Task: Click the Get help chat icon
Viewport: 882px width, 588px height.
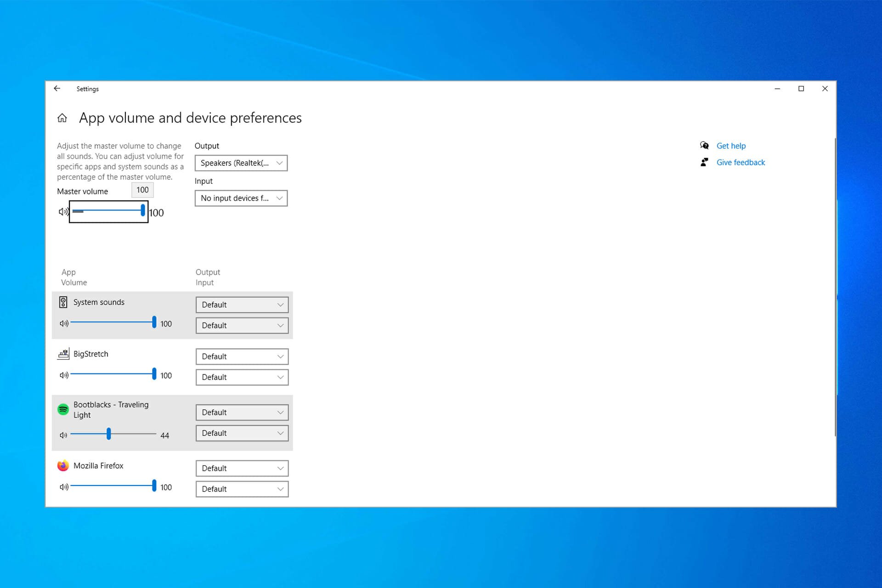Action: pos(704,146)
